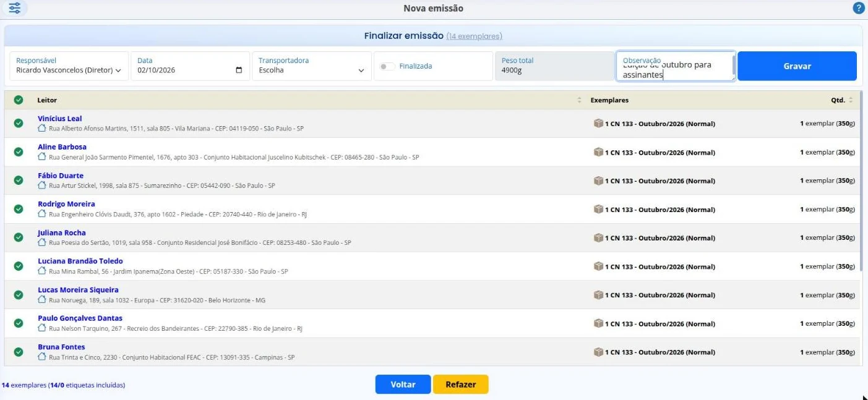
Task: Click the Refazer button
Action: pos(461,385)
